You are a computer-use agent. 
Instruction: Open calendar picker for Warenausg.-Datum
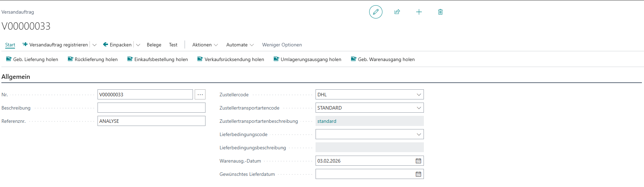pos(418,161)
